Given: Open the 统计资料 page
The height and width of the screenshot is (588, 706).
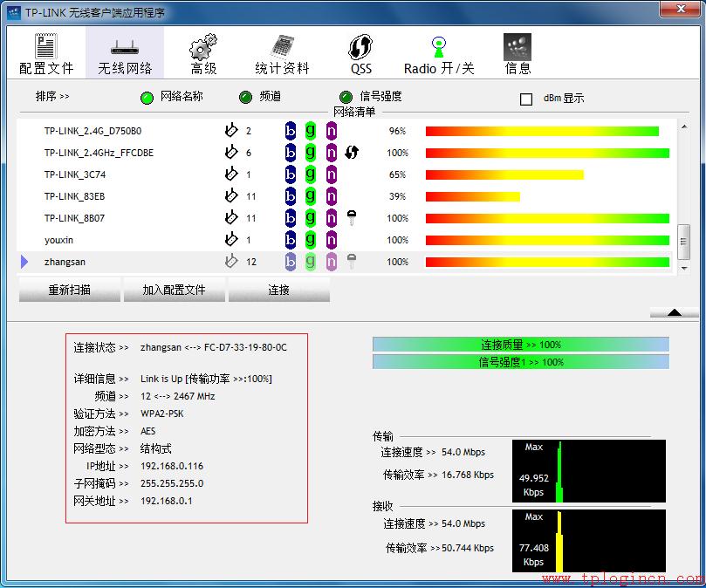Looking at the screenshot, I should (281, 52).
